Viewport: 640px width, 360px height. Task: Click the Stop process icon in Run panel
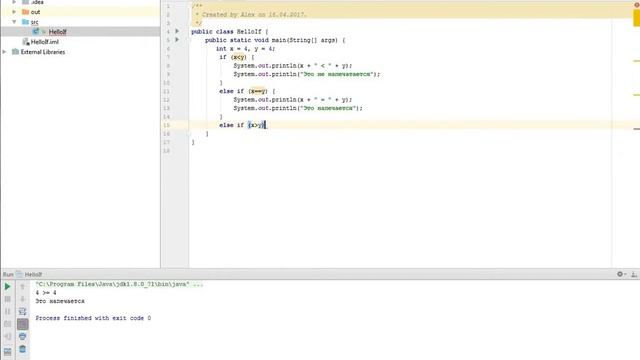coord(7,299)
